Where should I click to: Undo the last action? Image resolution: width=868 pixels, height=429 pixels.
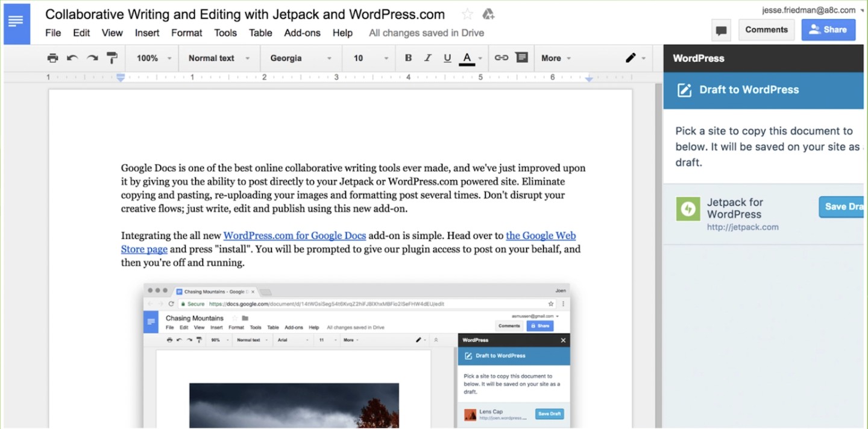[x=72, y=58]
